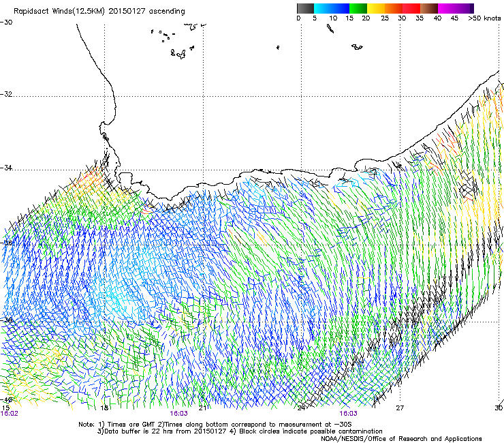The height and width of the screenshot is (443, 504).
Task: Click the '16:03' time label between 18 and 21
Action: (x=178, y=414)
